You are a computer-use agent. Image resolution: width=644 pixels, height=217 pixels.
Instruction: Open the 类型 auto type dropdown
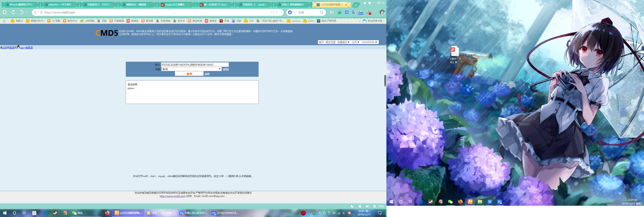[191, 69]
